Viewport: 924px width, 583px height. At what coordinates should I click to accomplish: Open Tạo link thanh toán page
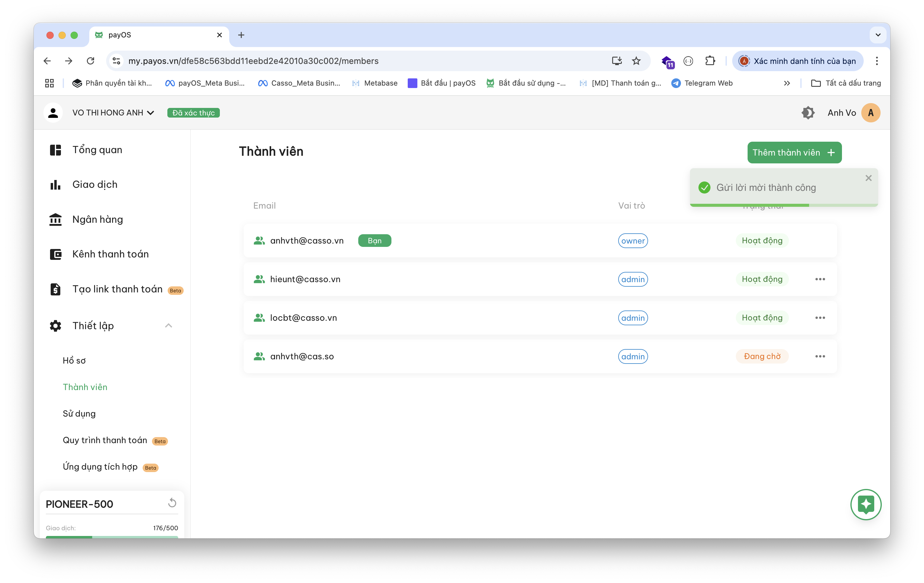tap(117, 289)
